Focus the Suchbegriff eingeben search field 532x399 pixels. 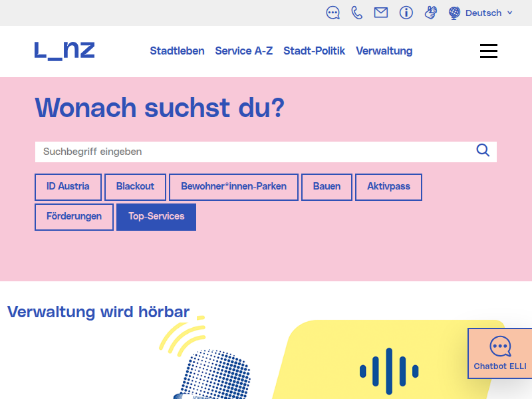pos(253,152)
